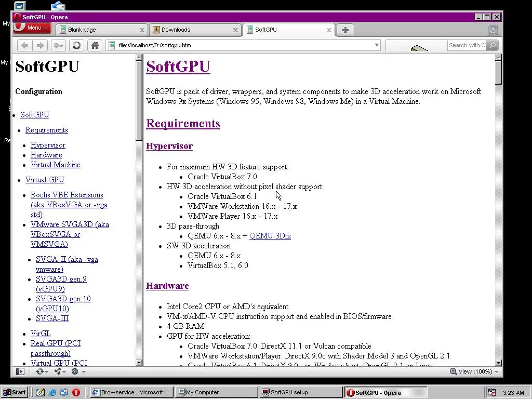The height and width of the screenshot is (399, 532).
Task: Switch to Browservice taskbar window
Action: point(132,393)
